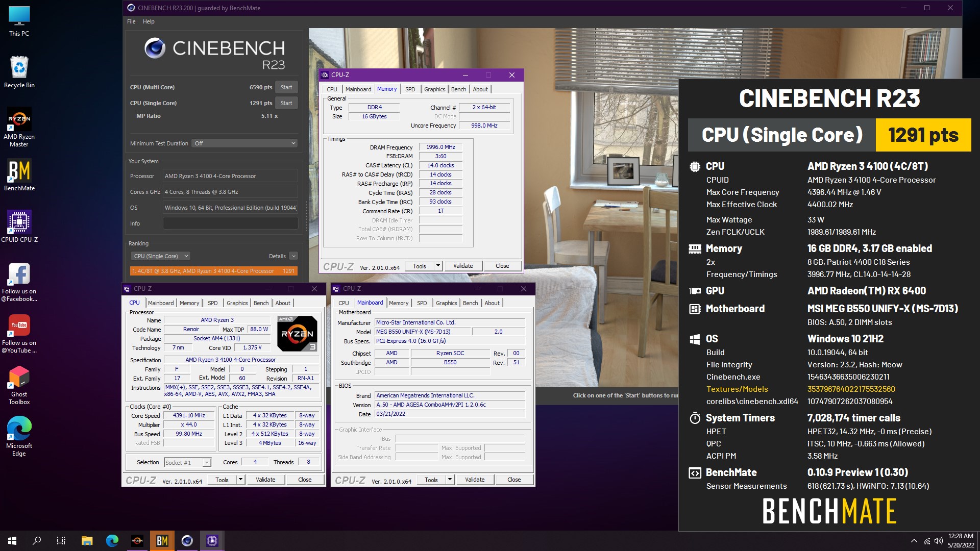Image resolution: width=980 pixels, height=551 pixels.
Task: Click Validate in CPU-Z Mainboard window
Action: (x=475, y=480)
